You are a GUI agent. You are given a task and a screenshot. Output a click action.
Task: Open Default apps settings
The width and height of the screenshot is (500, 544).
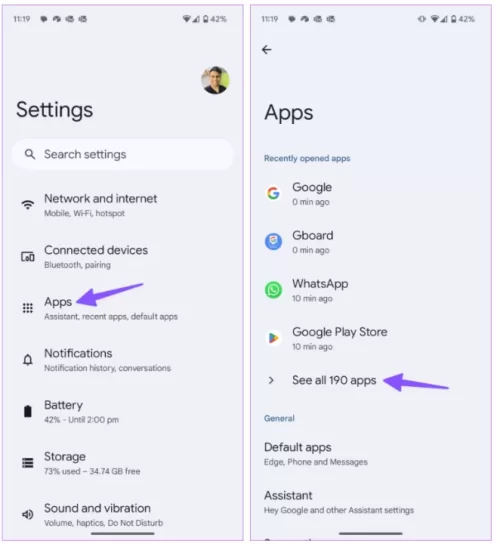[x=371, y=454]
